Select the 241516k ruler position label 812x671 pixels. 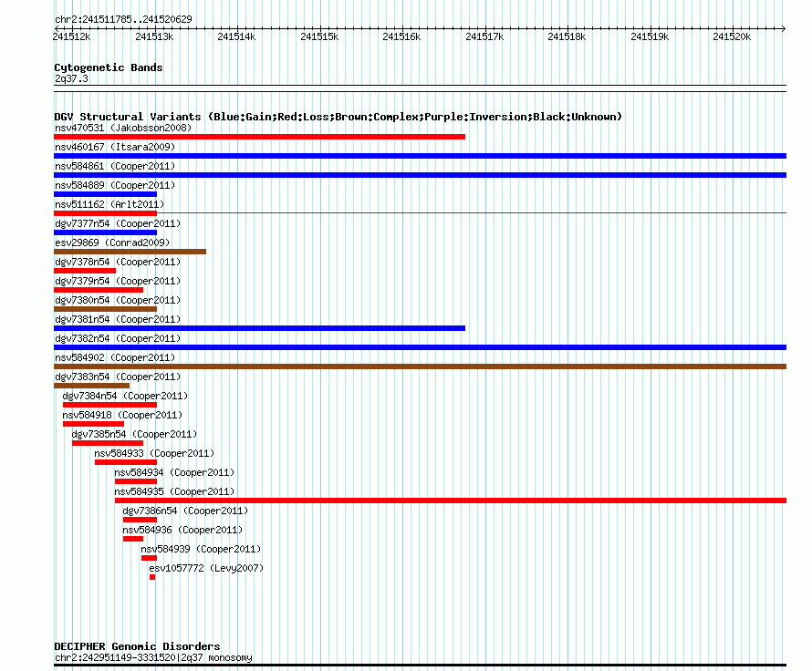(x=401, y=36)
